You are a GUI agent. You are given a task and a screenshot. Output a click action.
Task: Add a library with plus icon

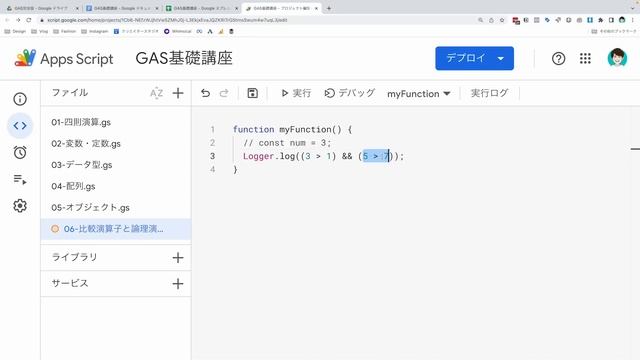178,258
